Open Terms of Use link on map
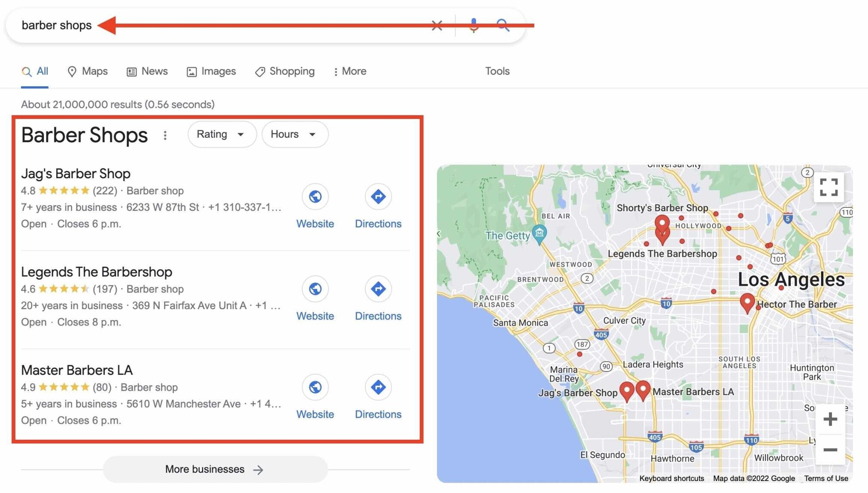 (826, 478)
